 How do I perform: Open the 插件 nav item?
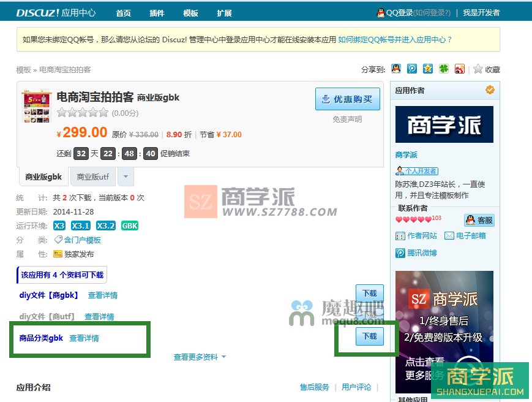(x=157, y=13)
